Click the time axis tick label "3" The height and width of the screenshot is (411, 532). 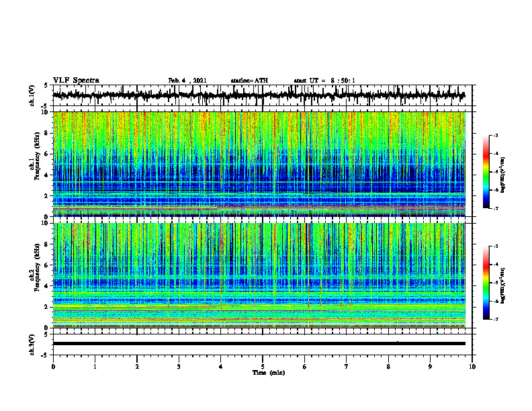(179, 367)
